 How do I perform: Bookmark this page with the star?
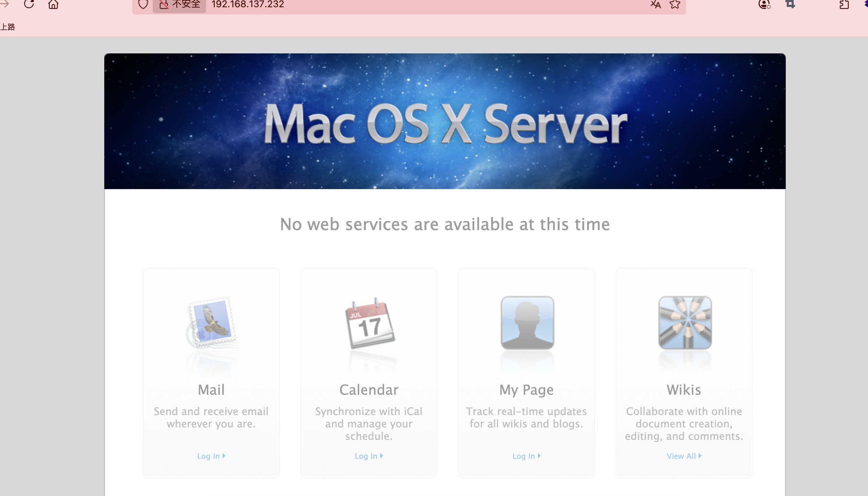675,4
